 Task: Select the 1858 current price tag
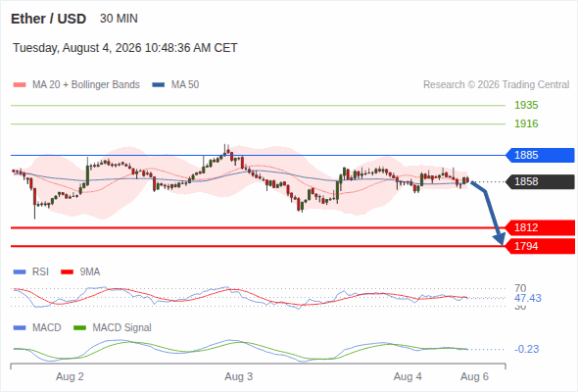coord(540,182)
